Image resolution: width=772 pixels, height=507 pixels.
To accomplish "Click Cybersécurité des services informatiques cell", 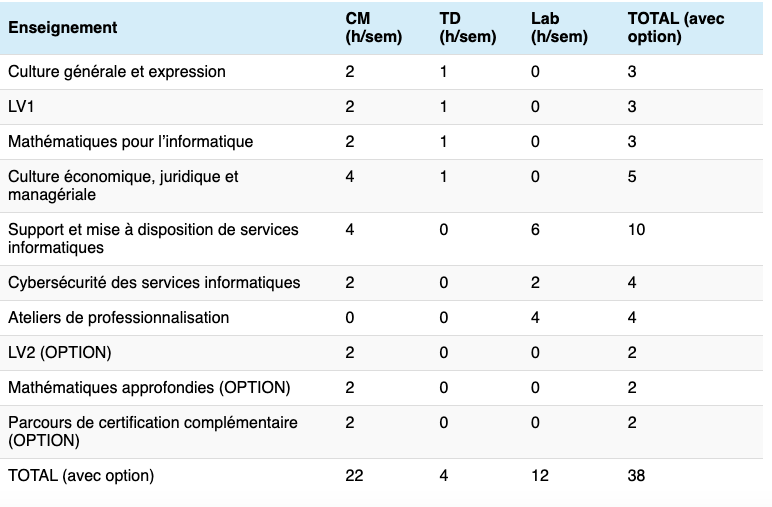I will (x=154, y=283).
